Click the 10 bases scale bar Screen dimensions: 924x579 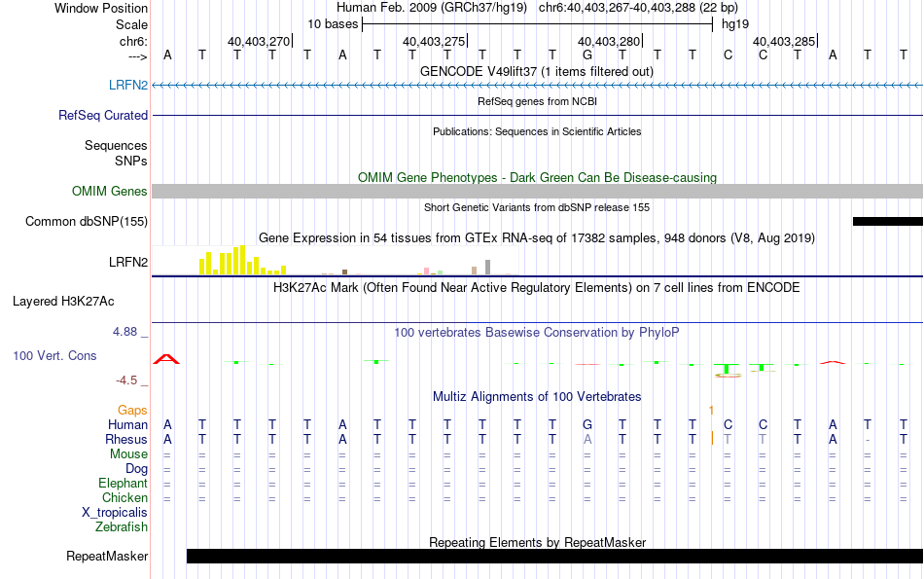pos(538,24)
